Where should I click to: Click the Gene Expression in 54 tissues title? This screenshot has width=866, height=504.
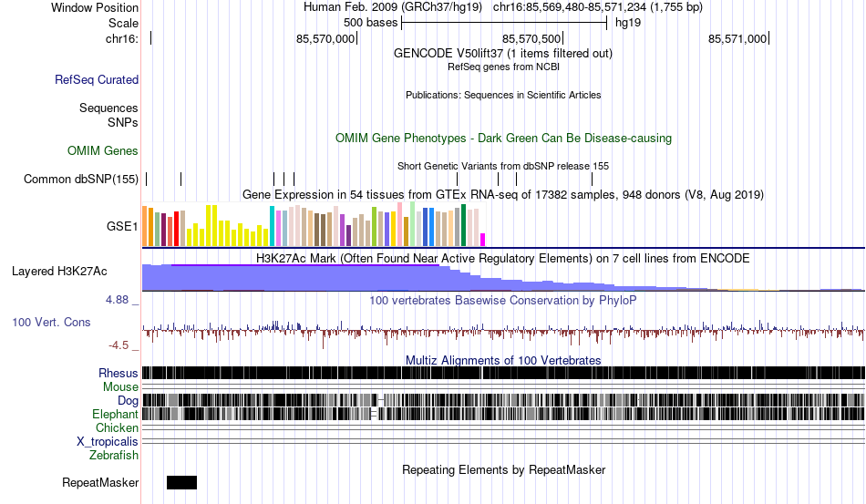click(503, 195)
